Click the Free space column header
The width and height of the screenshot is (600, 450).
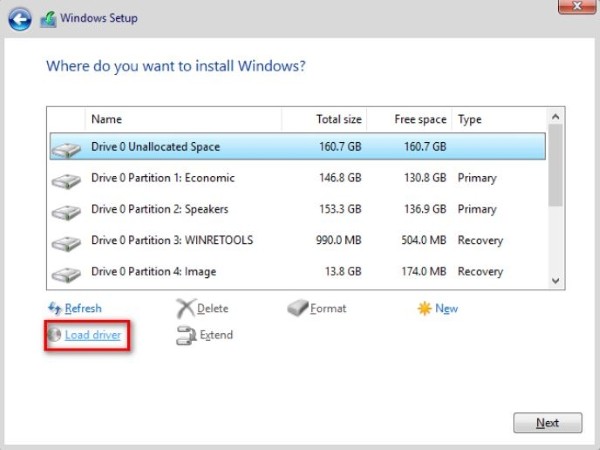[419, 119]
